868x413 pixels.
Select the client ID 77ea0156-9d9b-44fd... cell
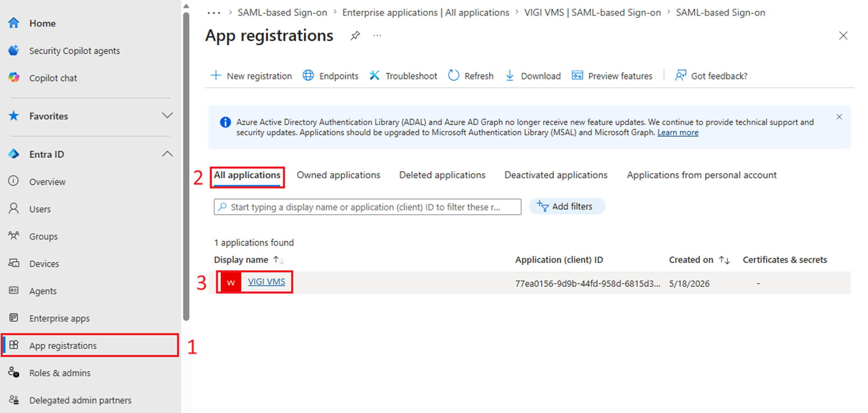pos(588,284)
